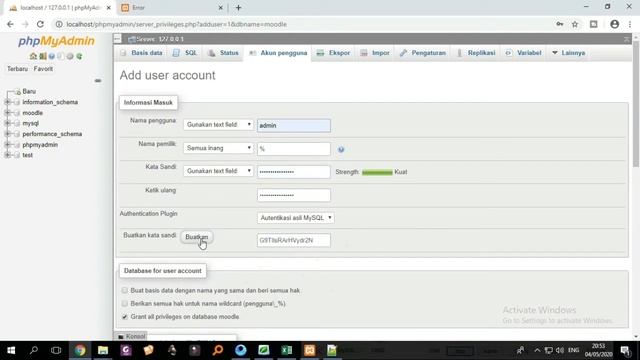Open the Excel icon in the taskbar
Screen dimensions: 640x360
[x=287, y=350]
